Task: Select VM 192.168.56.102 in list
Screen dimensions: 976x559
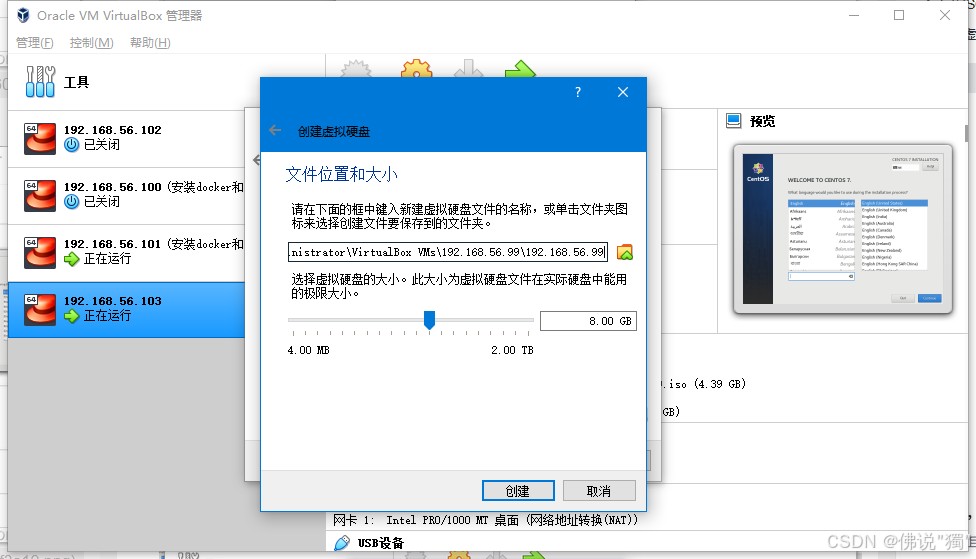Action: pos(126,138)
